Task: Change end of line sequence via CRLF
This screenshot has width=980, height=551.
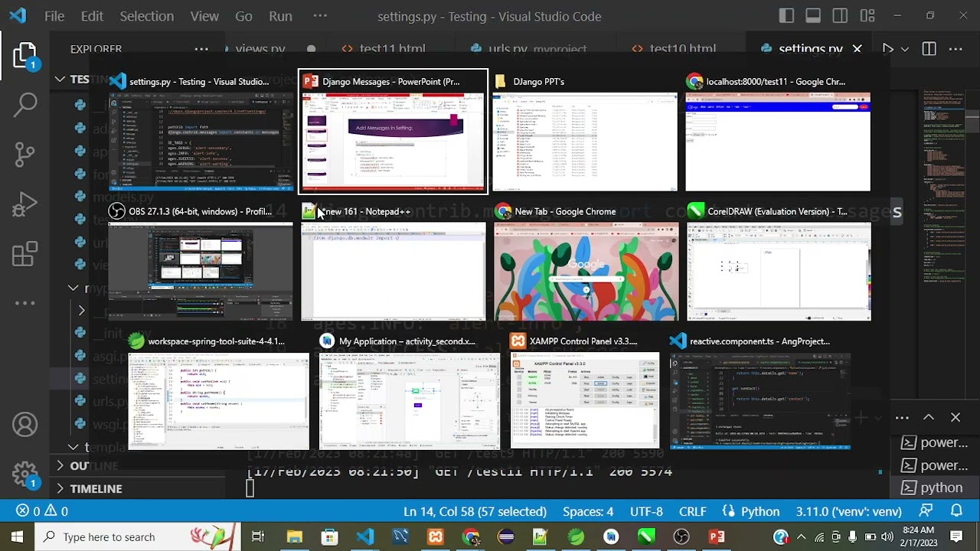Action: [x=693, y=511]
